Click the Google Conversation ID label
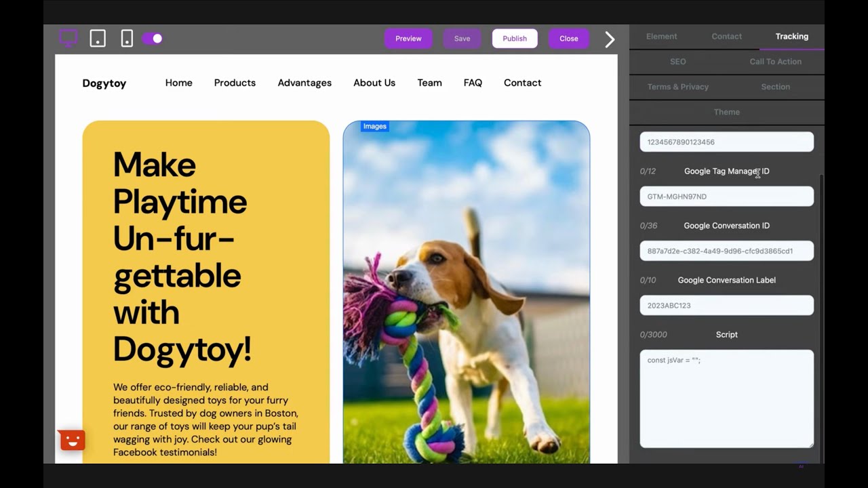The width and height of the screenshot is (868, 488). [726, 226]
